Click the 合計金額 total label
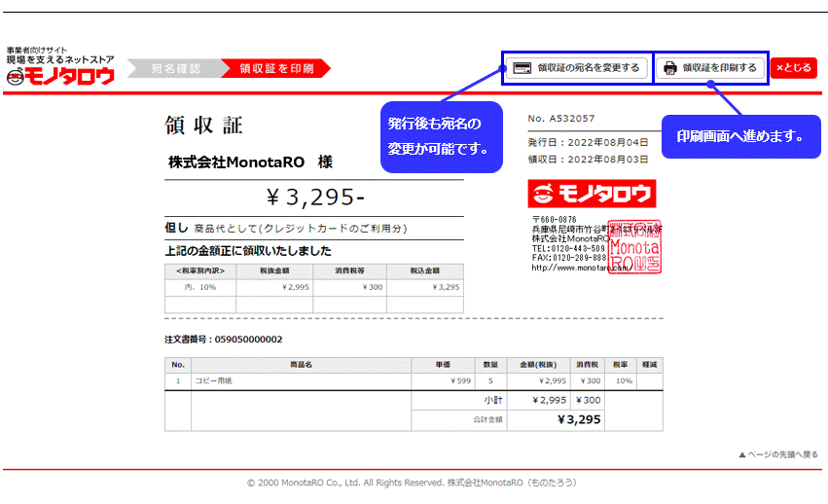 [487, 420]
